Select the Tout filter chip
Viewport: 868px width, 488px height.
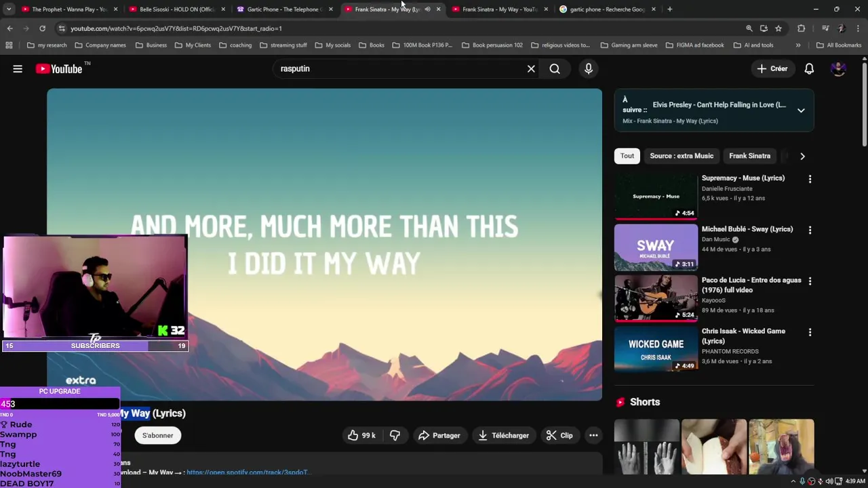(627, 156)
